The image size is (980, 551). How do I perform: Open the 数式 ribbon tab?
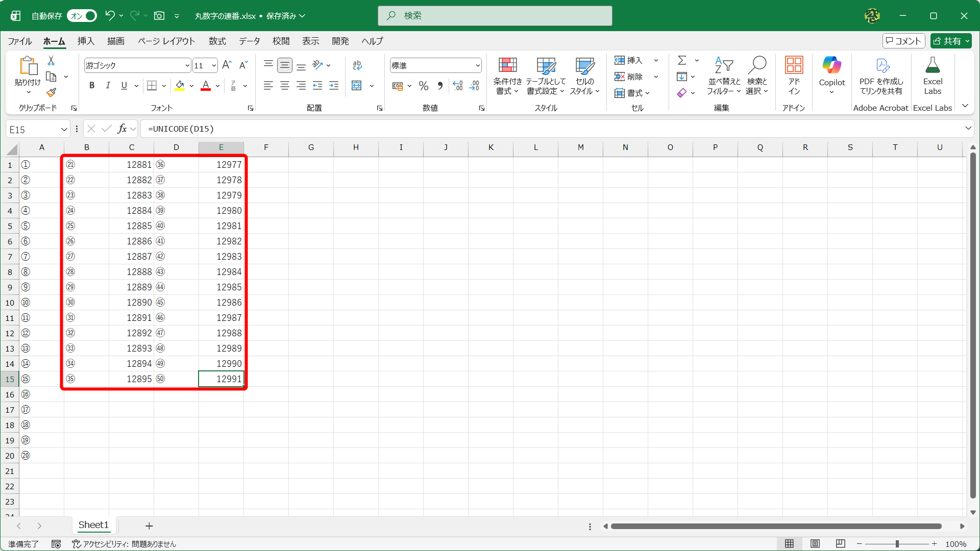point(217,41)
